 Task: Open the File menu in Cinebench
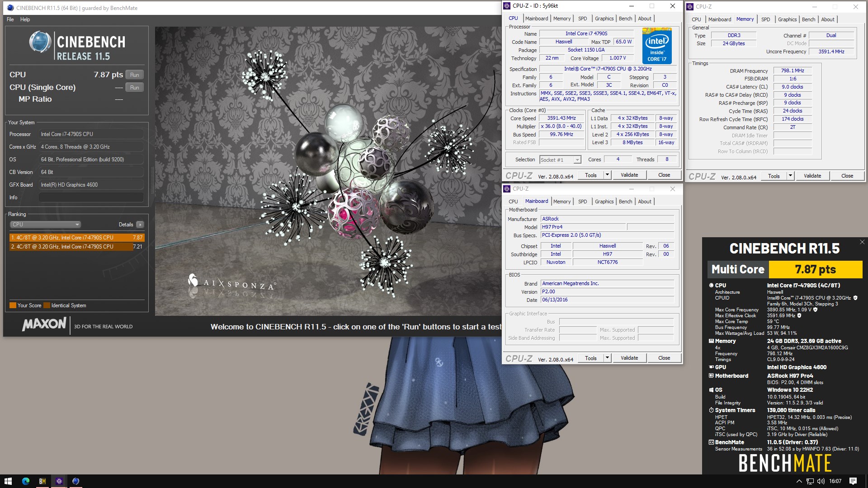[x=10, y=19]
